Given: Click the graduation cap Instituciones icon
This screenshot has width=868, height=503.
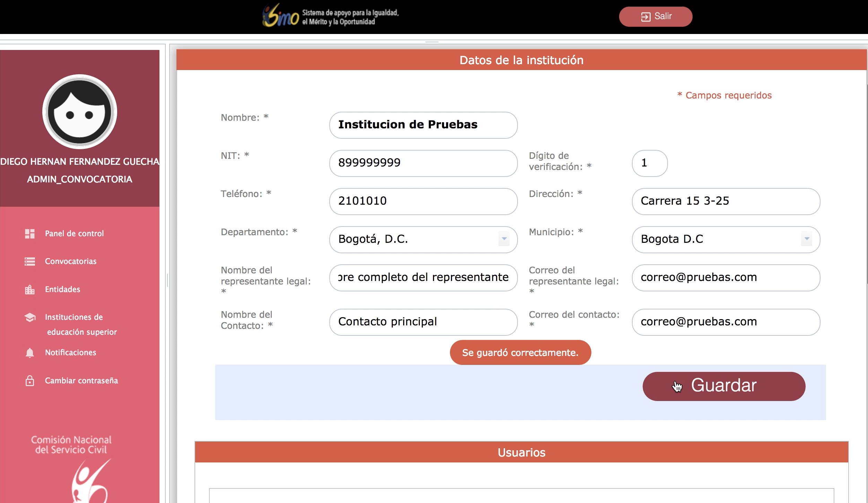Looking at the screenshot, I should [30, 317].
